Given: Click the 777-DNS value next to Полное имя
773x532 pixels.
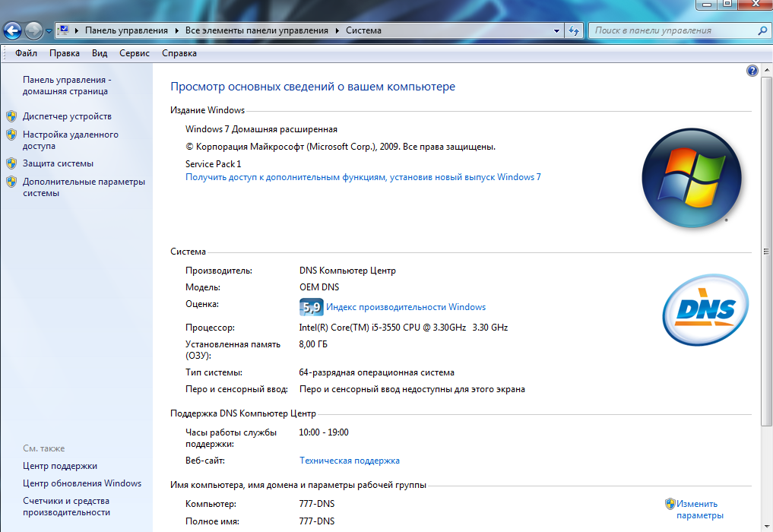Looking at the screenshot, I should 316,521.
